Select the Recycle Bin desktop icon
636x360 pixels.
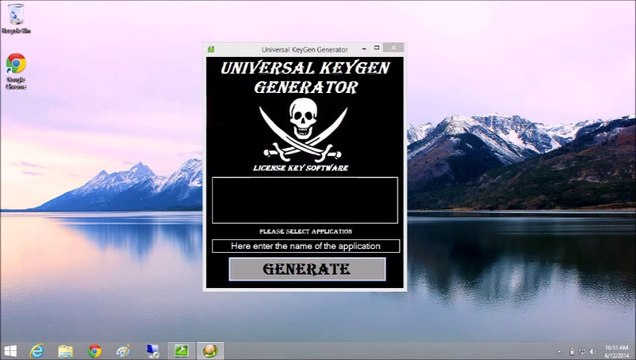coord(16,18)
